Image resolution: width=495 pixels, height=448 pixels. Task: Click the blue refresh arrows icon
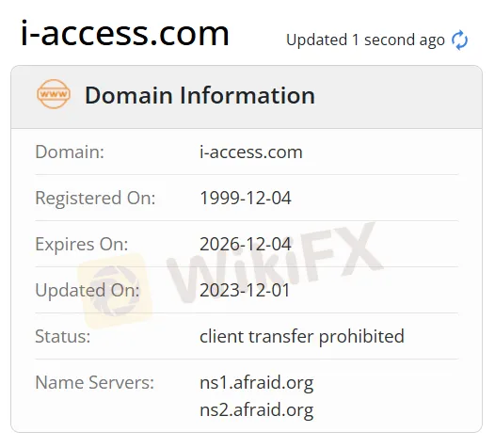pyautogui.click(x=459, y=40)
